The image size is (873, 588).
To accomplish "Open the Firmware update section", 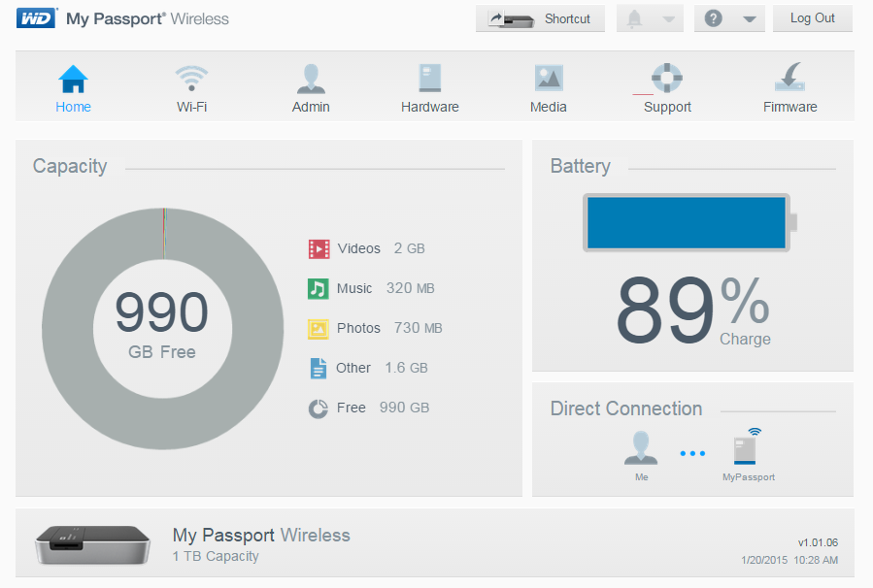I will coord(789,78).
